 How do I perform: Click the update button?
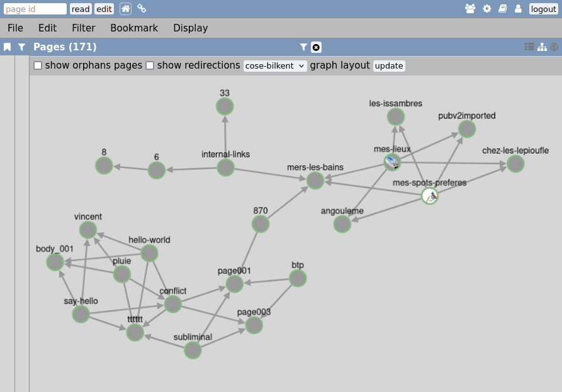tap(389, 65)
